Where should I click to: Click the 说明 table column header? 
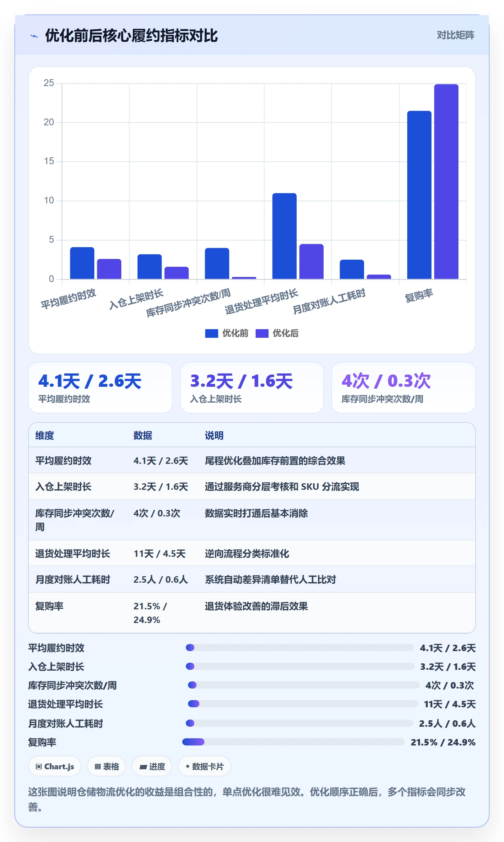click(x=214, y=435)
